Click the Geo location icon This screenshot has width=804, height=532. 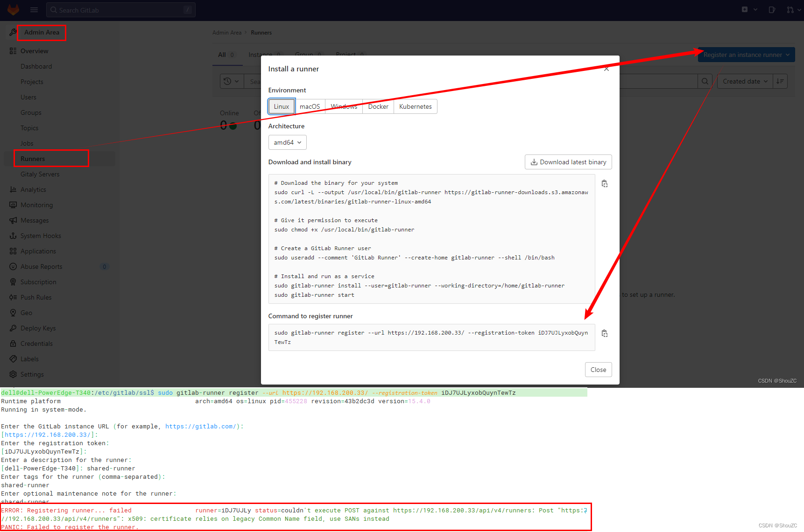[x=13, y=313]
